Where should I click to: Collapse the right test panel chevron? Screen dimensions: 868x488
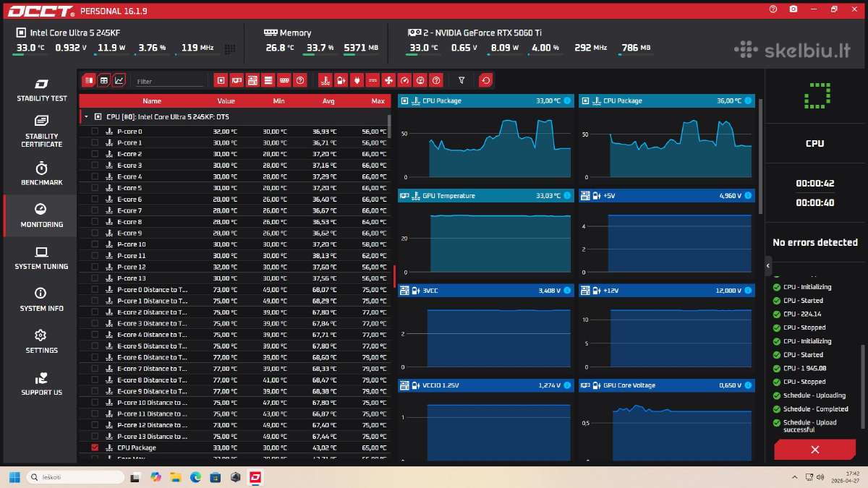click(x=768, y=265)
